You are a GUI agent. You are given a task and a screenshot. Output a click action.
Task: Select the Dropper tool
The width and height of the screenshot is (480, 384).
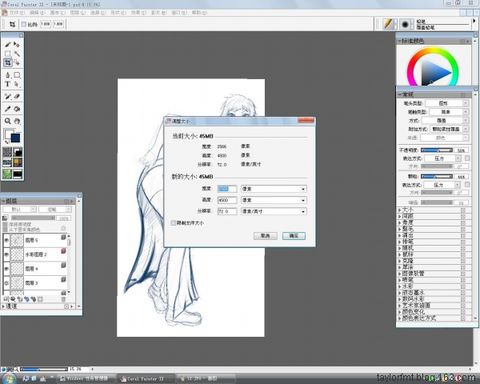[8, 109]
